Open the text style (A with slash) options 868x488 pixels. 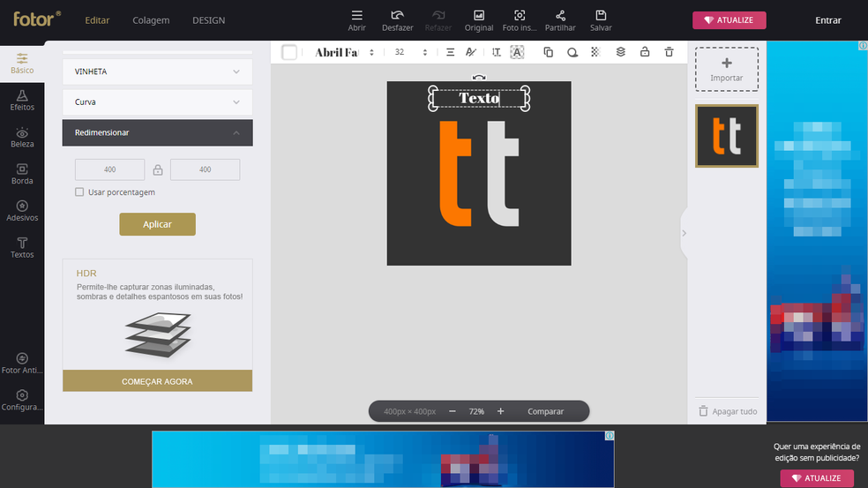pyautogui.click(x=470, y=52)
